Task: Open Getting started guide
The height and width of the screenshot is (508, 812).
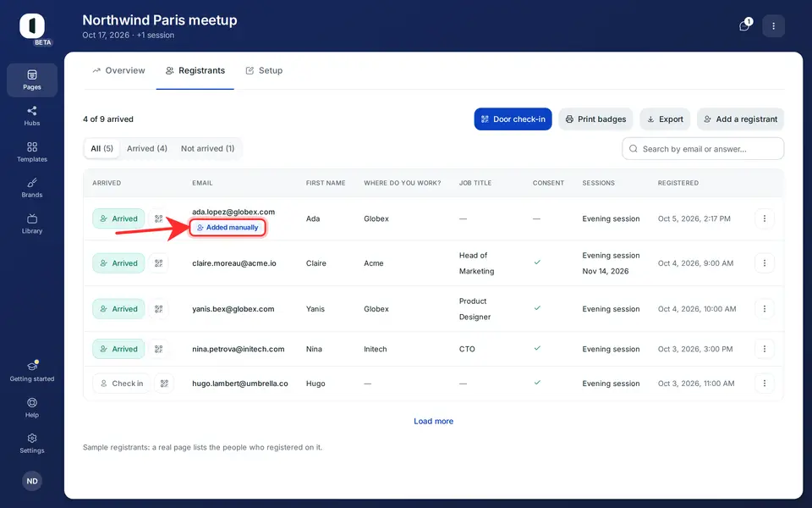Action: [x=32, y=371]
